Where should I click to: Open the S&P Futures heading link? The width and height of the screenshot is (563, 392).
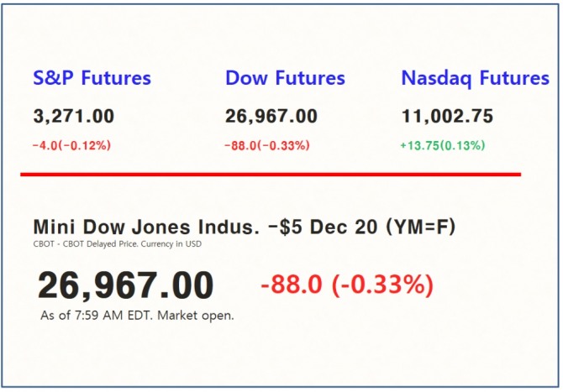92,78
